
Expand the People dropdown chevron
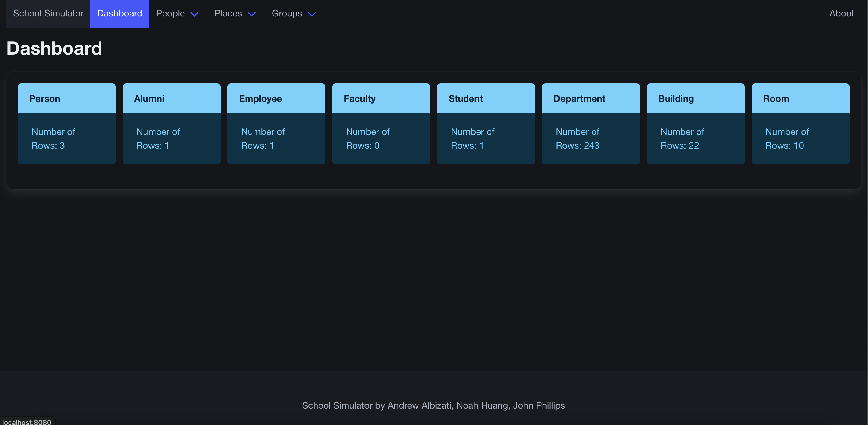coord(194,14)
